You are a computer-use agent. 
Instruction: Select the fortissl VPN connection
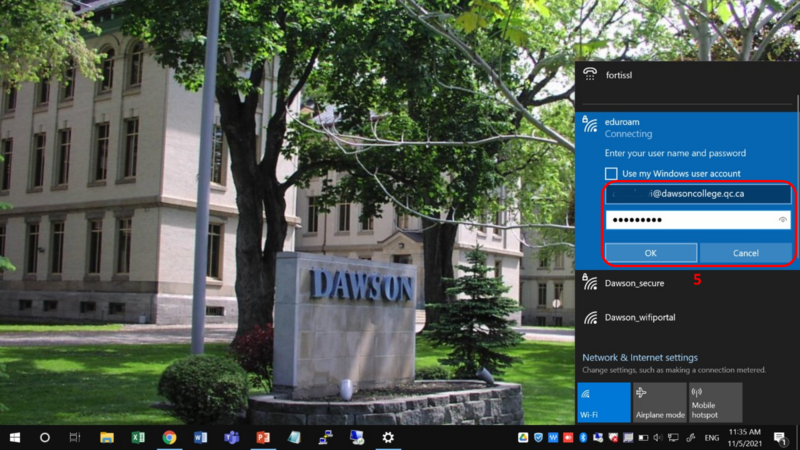tap(687, 75)
